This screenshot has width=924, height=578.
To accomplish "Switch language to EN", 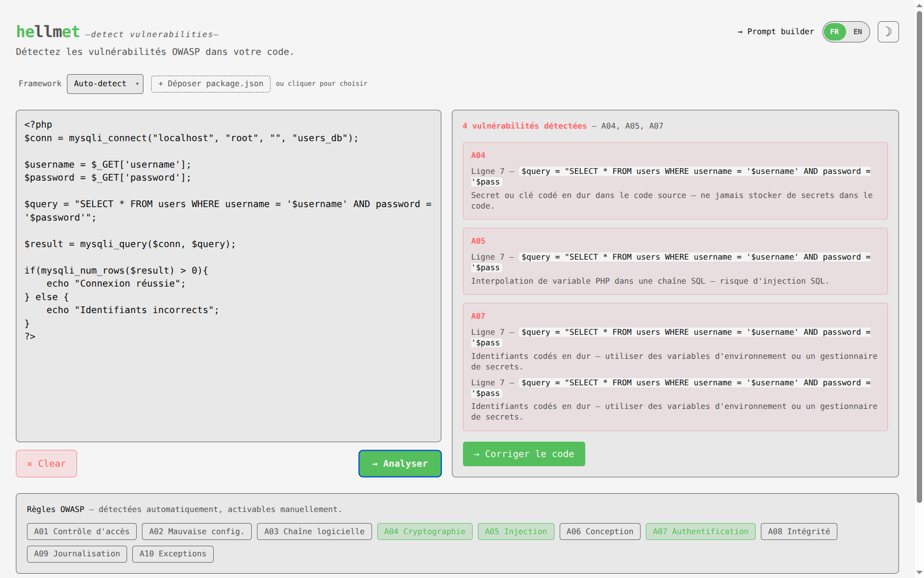I will click(858, 32).
